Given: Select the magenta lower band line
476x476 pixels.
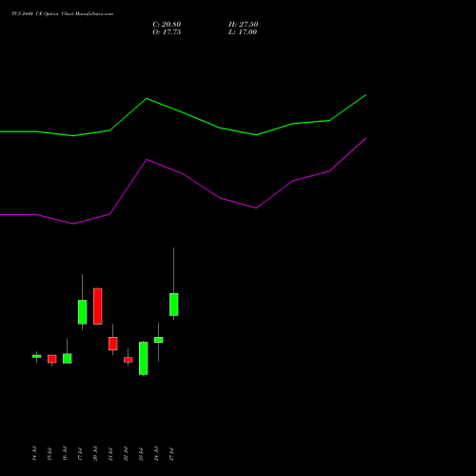Looking at the screenshot, I should click(183, 181).
